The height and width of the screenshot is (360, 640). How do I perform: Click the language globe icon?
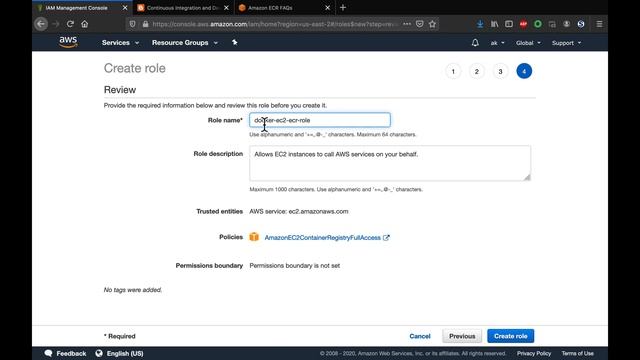click(99, 353)
